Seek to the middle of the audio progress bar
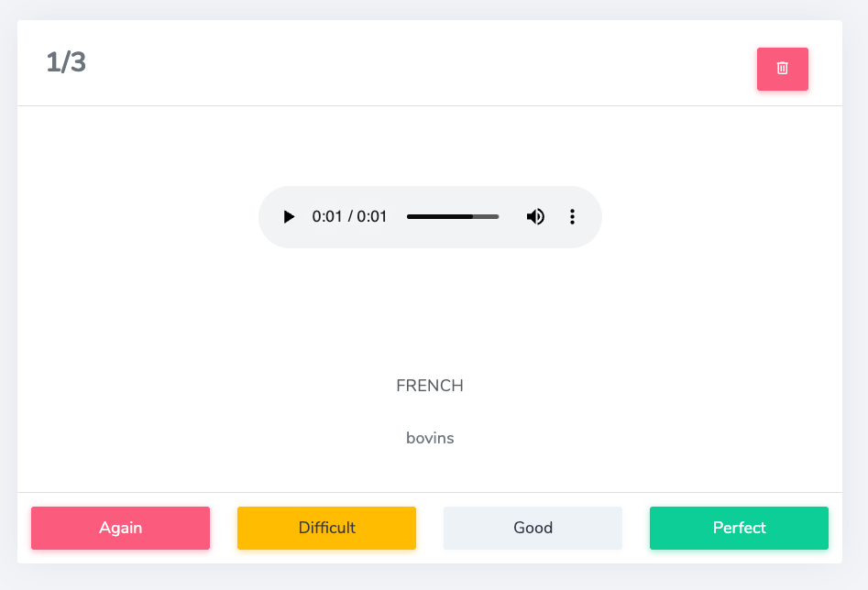 coord(453,216)
